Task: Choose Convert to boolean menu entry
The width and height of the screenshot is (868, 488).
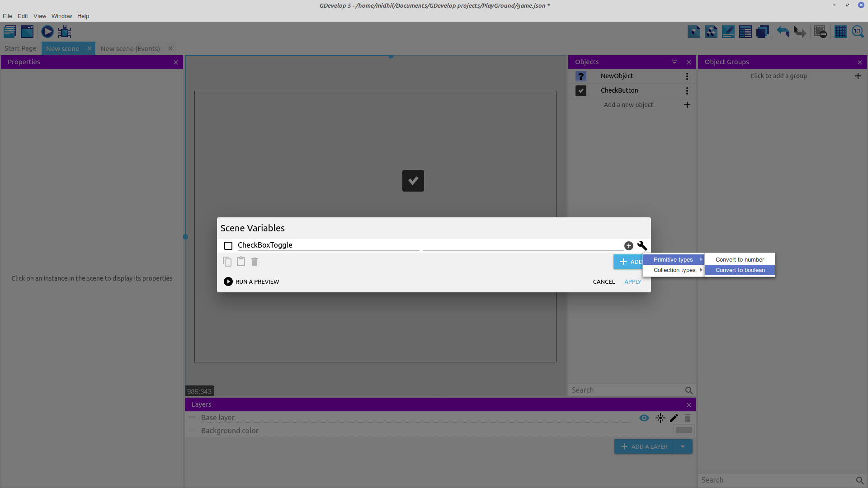Action: (740, 270)
